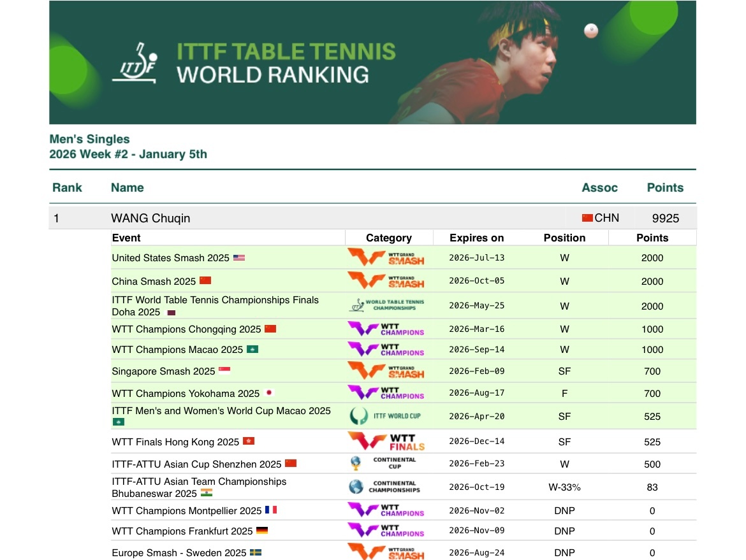Click expiry date 2026-Jul-13
The image size is (746, 560).
tap(477, 257)
